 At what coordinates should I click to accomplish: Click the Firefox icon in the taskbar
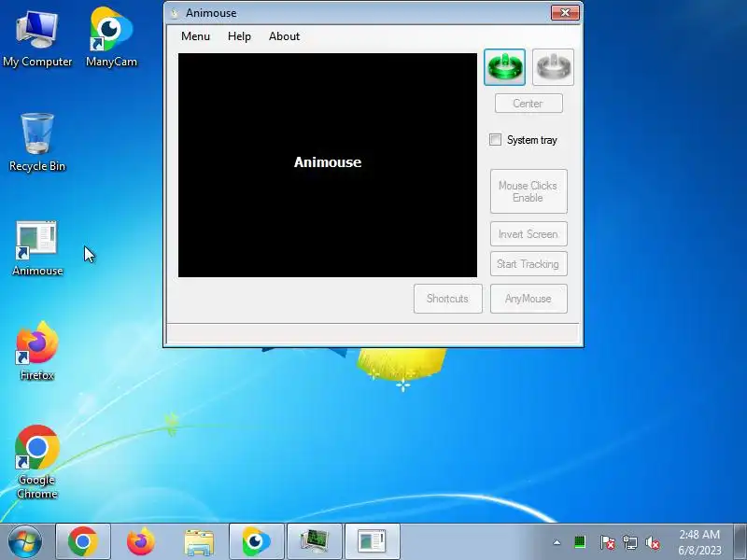pyautogui.click(x=141, y=541)
